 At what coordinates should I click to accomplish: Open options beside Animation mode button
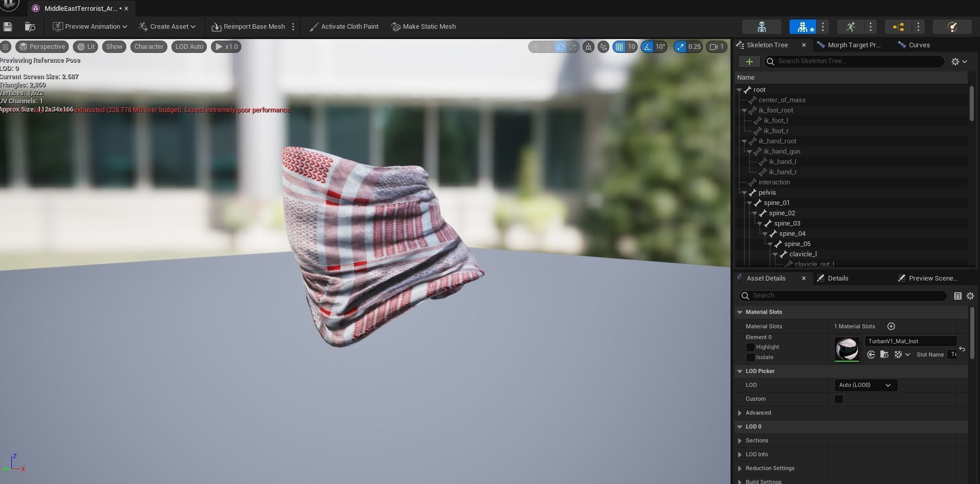[x=871, y=27]
